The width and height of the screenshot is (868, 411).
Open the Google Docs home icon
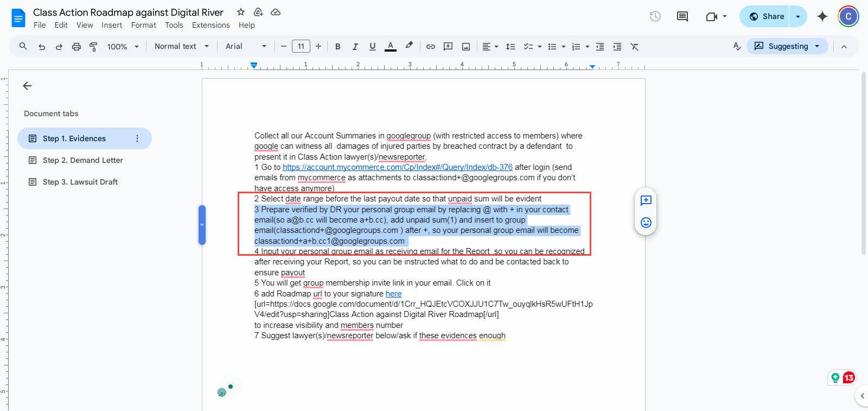18,18
